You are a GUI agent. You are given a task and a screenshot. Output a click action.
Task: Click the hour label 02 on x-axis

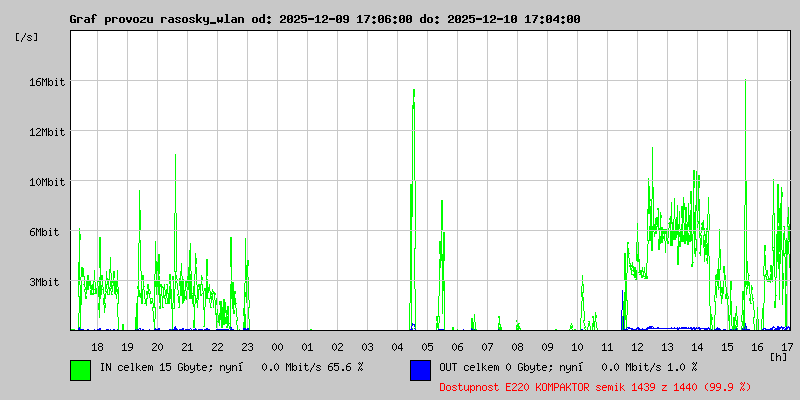pos(337,347)
